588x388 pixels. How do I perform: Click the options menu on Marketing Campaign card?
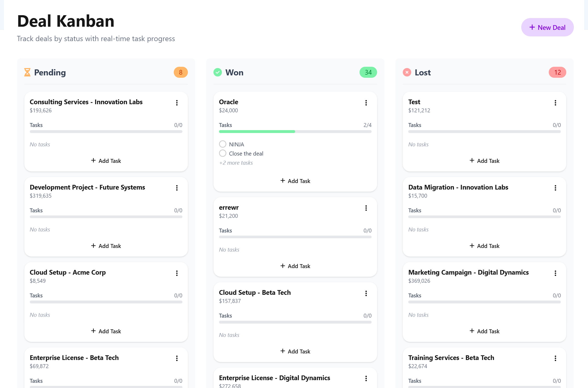555,273
